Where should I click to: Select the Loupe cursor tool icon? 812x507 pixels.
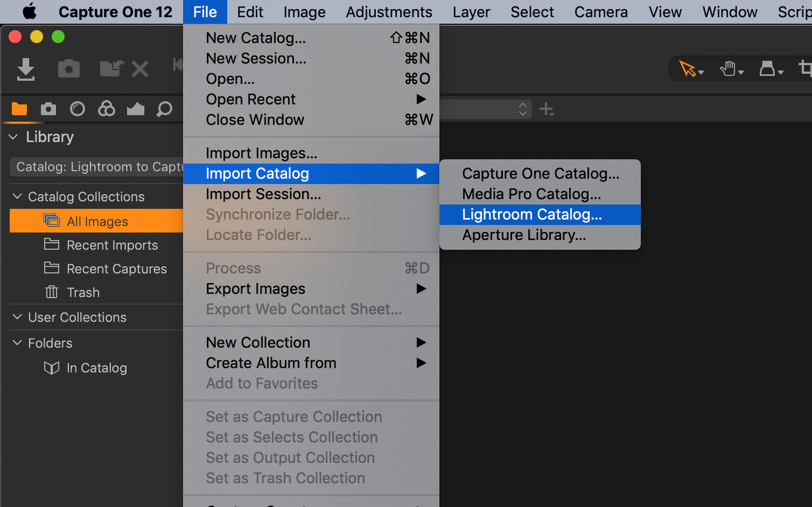click(767, 69)
